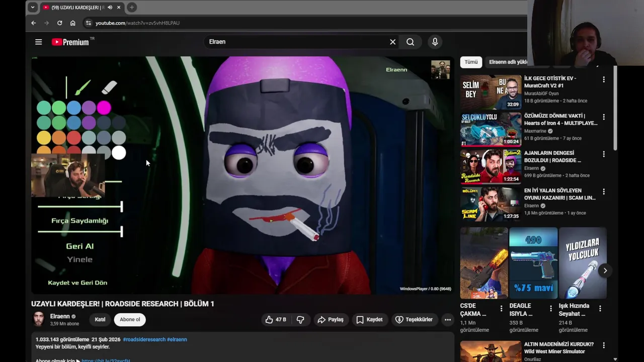
Task: Select the eraser tool icon
Action: tap(109, 87)
